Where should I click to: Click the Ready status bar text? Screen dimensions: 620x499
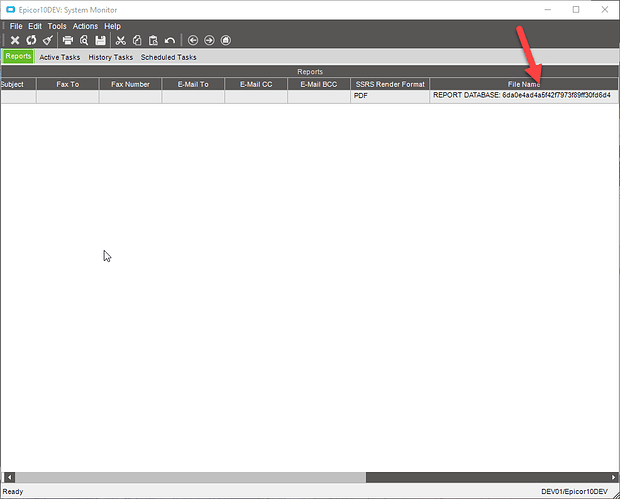pyautogui.click(x=13, y=491)
